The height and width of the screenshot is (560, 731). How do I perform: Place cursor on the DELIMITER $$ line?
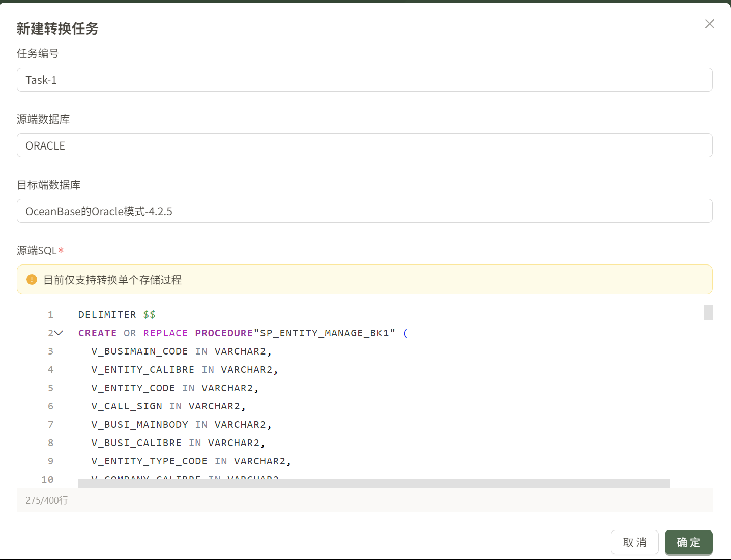(116, 314)
